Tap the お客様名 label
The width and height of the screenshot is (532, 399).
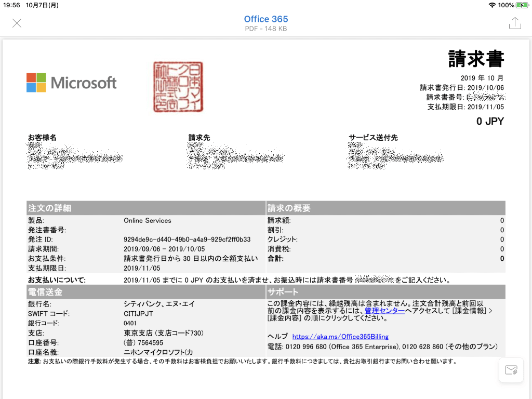42,137
